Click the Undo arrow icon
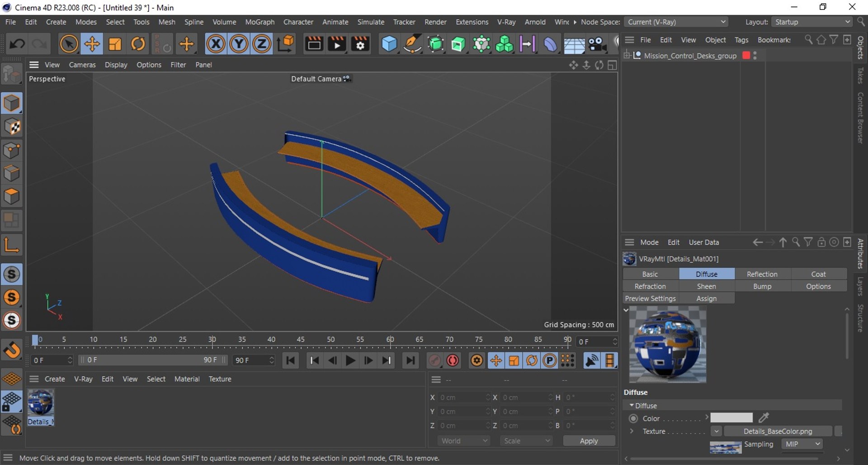 click(17, 44)
